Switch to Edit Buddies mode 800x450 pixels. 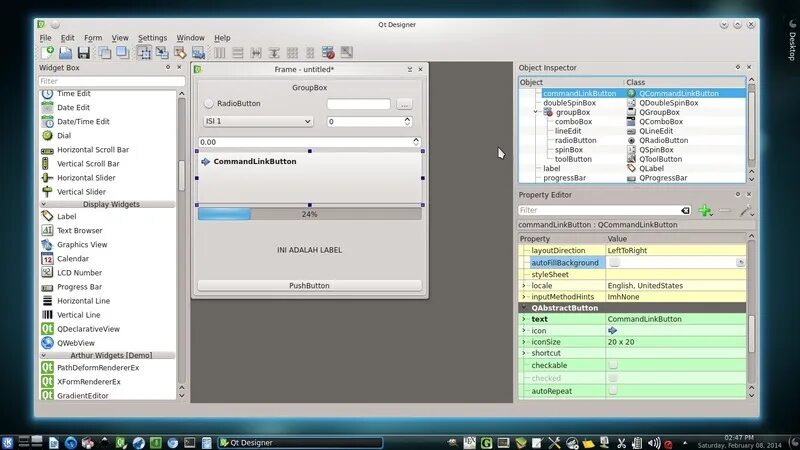pyautogui.click(x=180, y=52)
